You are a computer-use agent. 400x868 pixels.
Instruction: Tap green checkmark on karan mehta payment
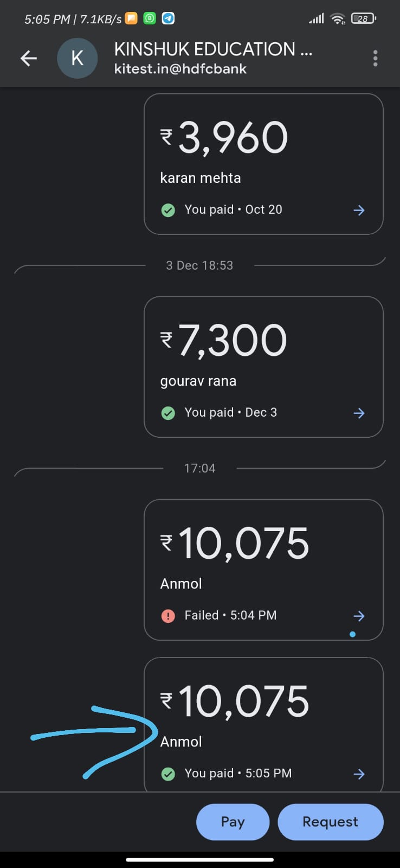click(x=168, y=210)
